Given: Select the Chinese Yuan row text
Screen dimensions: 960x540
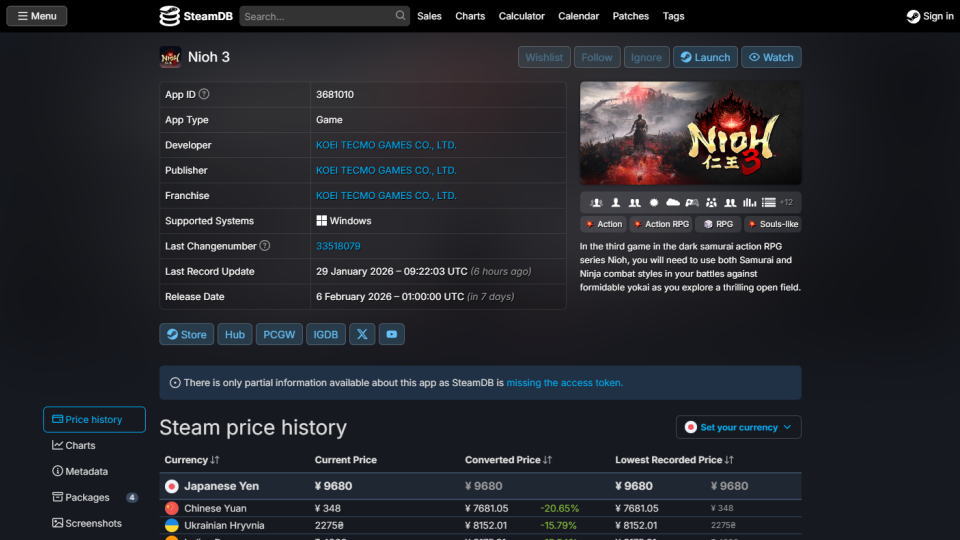Looking at the screenshot, I should pyautogui.click(x=216, y=508).
